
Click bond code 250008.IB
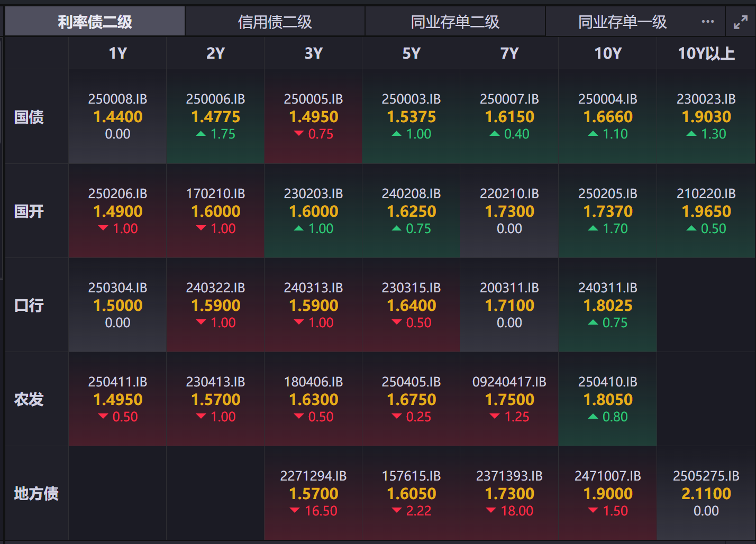pos(117,99)
